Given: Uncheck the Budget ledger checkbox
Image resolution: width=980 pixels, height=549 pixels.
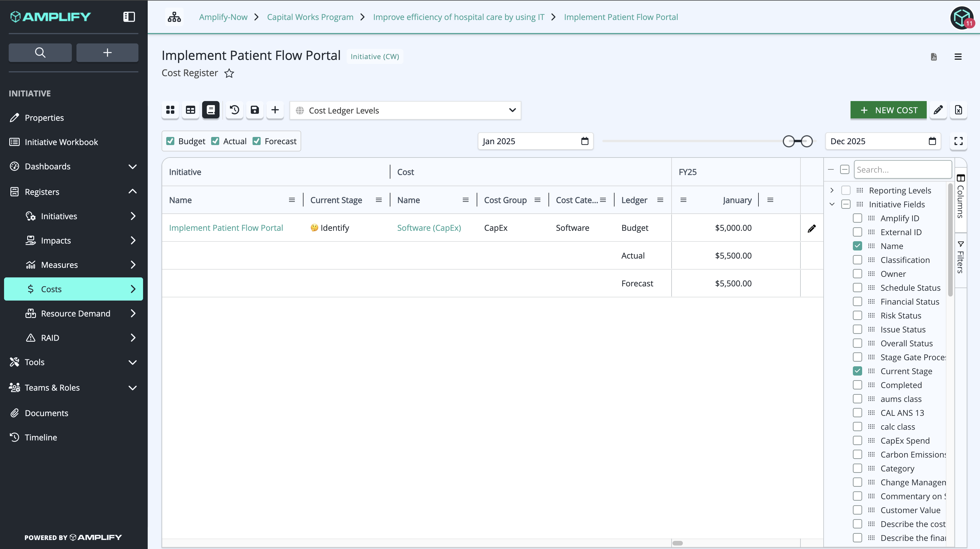Looking at the screenshot, I should click(171, 141).
